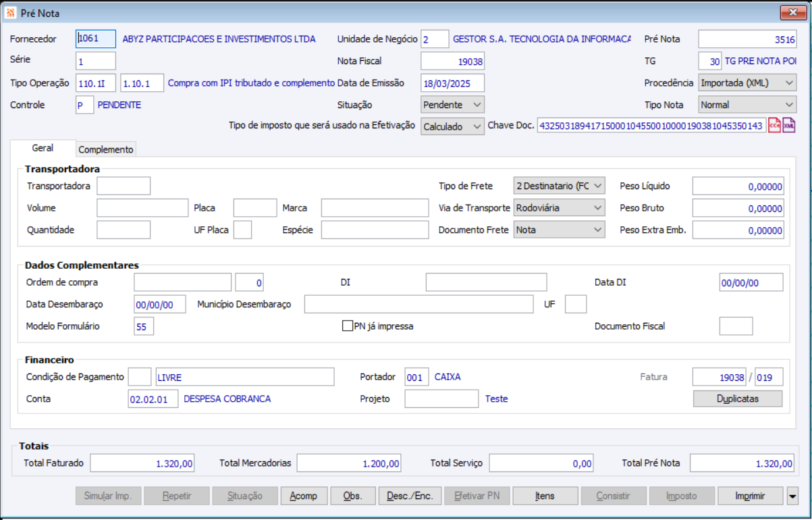This screenshot has height=520, width=812.
Task: Select the Geral tab
Action: (x=43, y=148)
